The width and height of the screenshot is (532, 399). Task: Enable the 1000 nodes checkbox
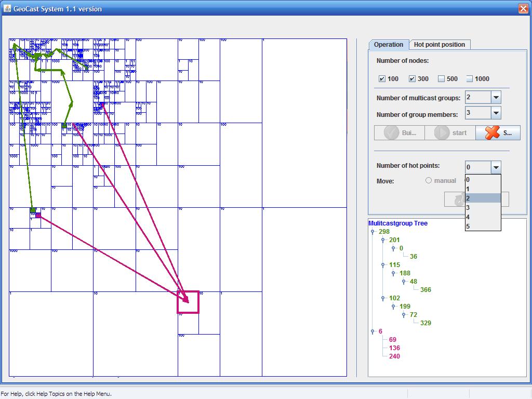(x=469, y=79)
